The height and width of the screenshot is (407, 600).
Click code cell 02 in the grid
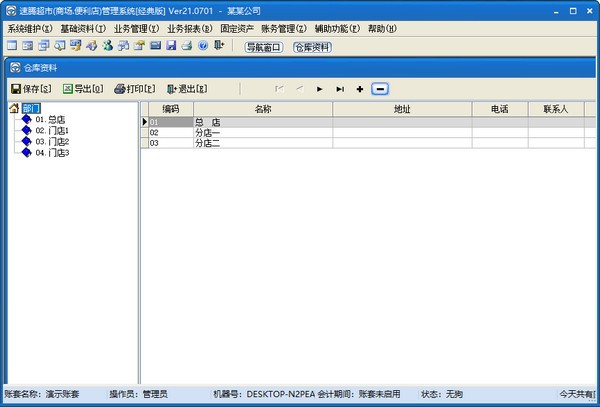(x=171, y=133)
